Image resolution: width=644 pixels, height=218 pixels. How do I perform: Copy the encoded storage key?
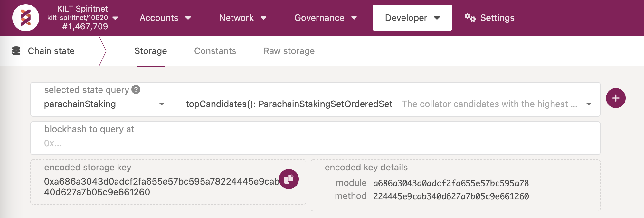289,179
